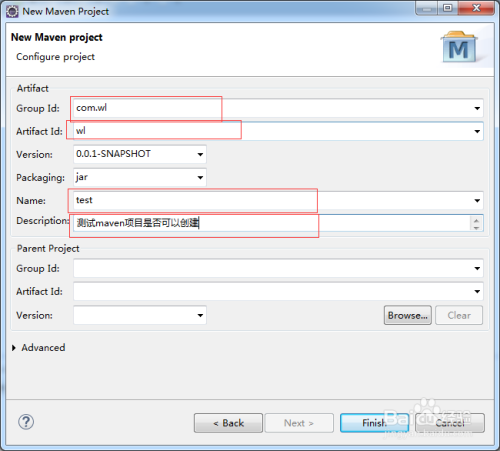Open the Packaging jar dropdown
The height and width of the screenshot is (451, 500).
pos(200,177)
